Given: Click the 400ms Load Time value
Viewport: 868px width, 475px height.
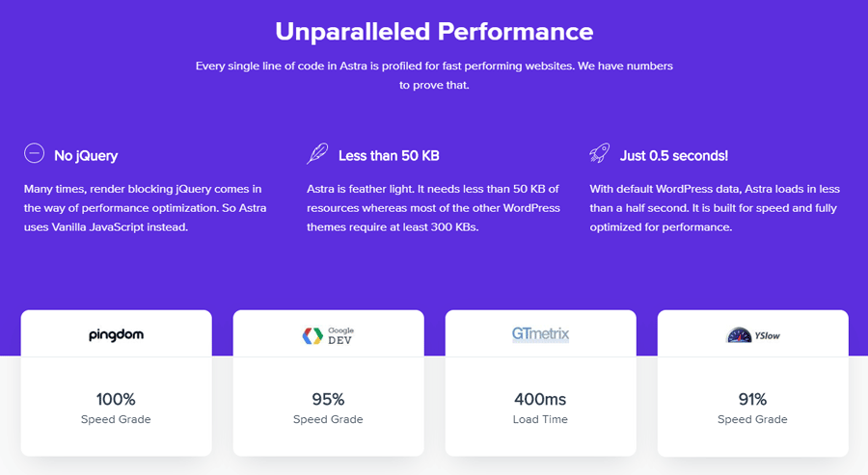Looking at the screenshot, I should pos(540,399).
